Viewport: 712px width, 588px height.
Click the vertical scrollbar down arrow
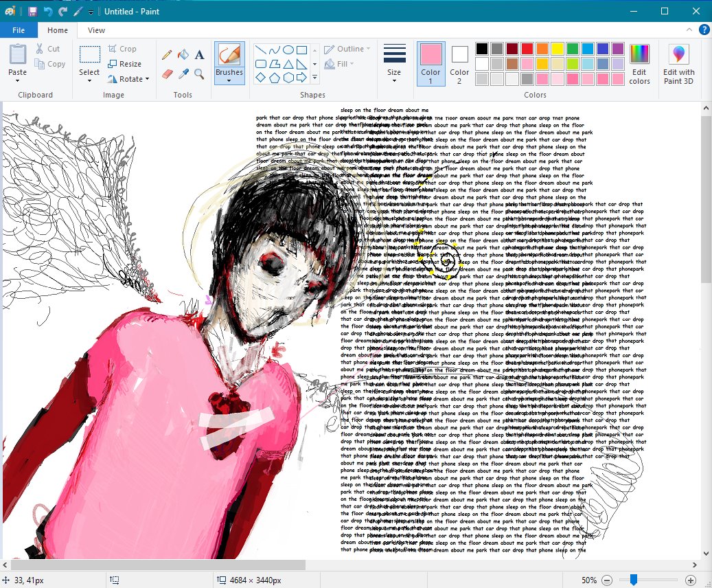pyautogui.click(x=706, y=554)
